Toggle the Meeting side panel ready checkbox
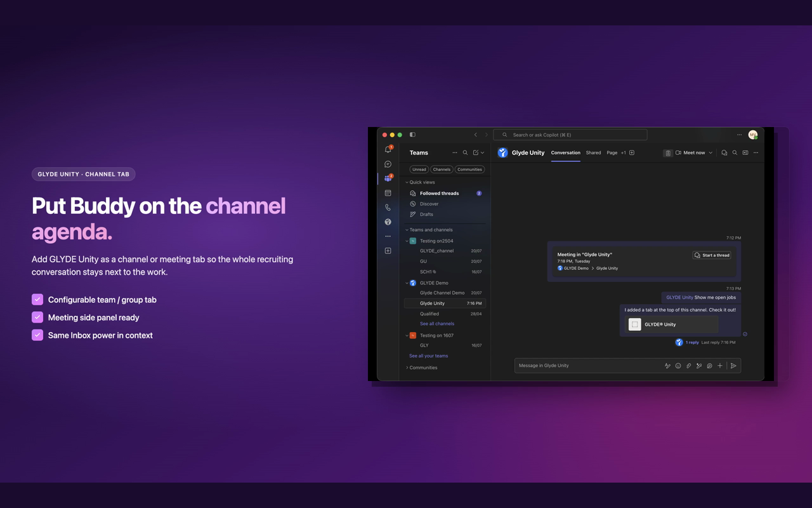This screenshot has height=508, width=812. pyautogui.click(x=37, y=317)
